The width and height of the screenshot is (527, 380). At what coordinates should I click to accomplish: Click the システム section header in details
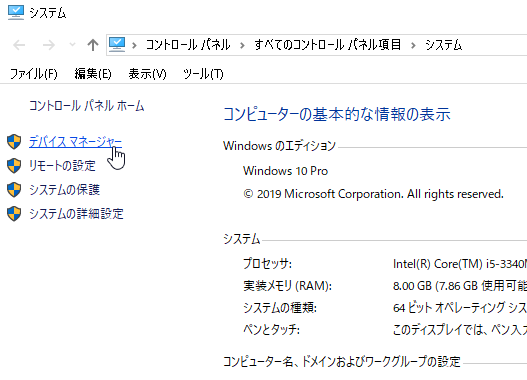(x=242, y=239)
